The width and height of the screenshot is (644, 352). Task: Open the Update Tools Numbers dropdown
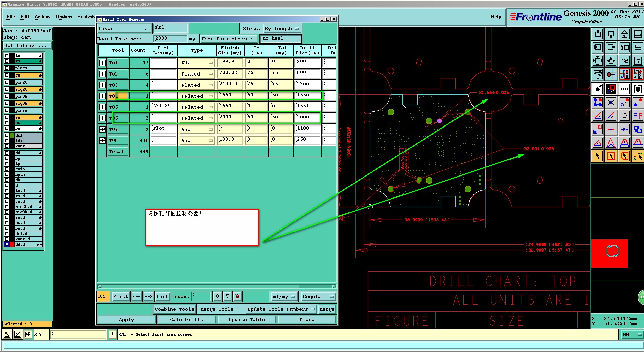pyautogui.click(x=281, y=309)
